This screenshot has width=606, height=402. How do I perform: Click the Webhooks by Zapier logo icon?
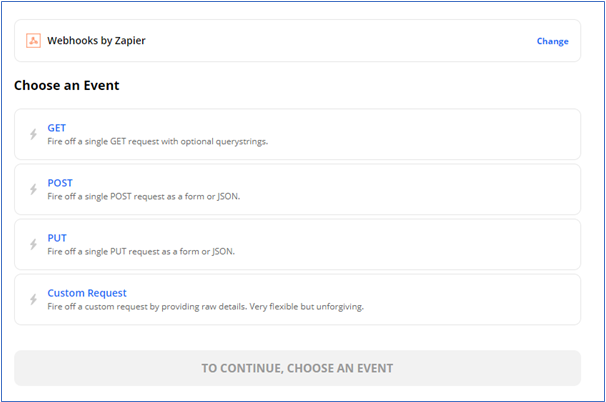[33, 41]
